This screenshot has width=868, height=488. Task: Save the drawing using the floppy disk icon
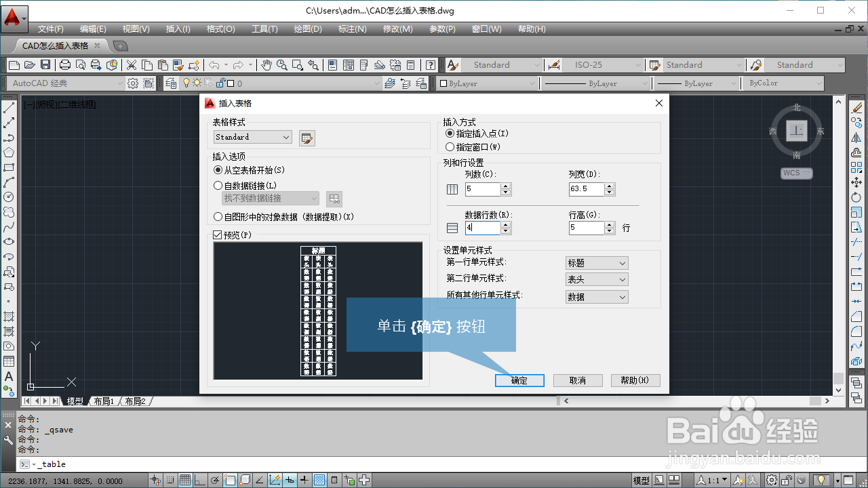coord(45,65)
